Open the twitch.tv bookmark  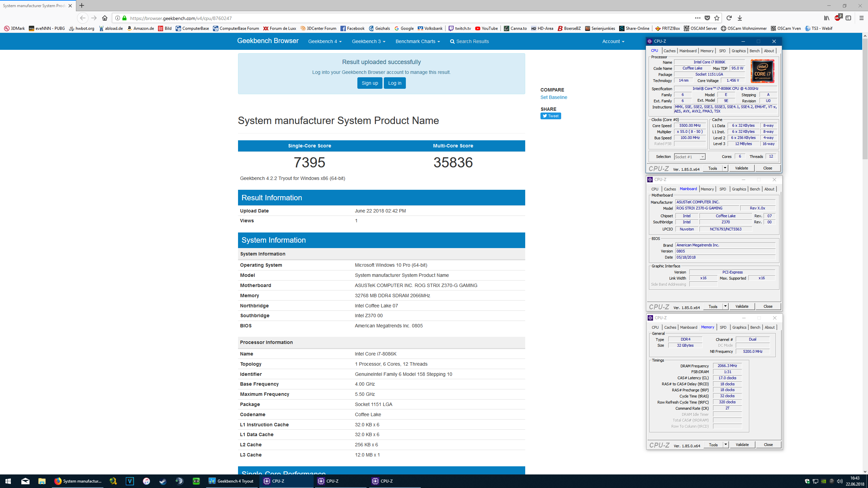pyautogui.click(x=459, y=28)
